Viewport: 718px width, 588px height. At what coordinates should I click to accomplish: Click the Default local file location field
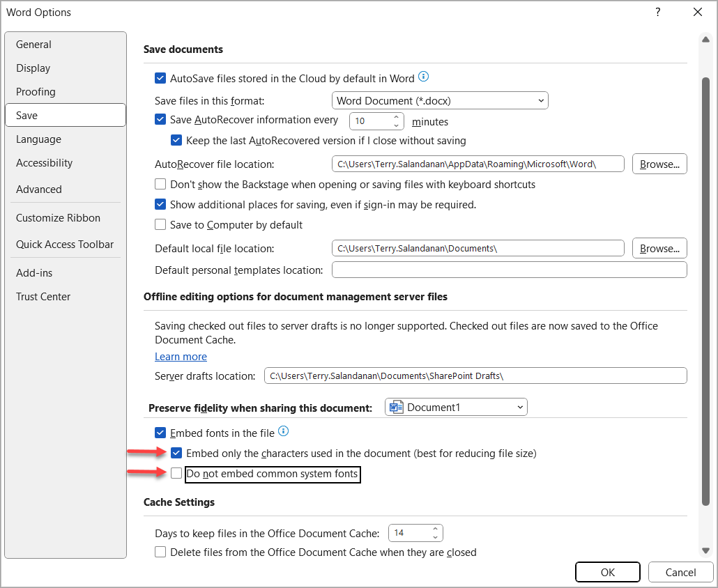click(x=478, y=248)
